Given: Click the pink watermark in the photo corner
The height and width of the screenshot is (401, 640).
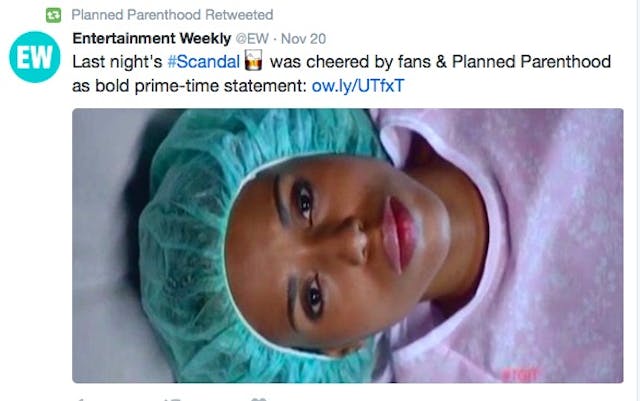Looking at the screenshot, I should 520,374.
